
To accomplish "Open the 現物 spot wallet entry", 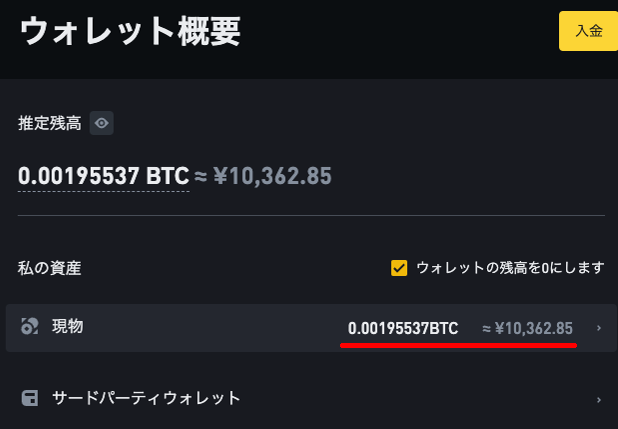I will tap(67, 326).
